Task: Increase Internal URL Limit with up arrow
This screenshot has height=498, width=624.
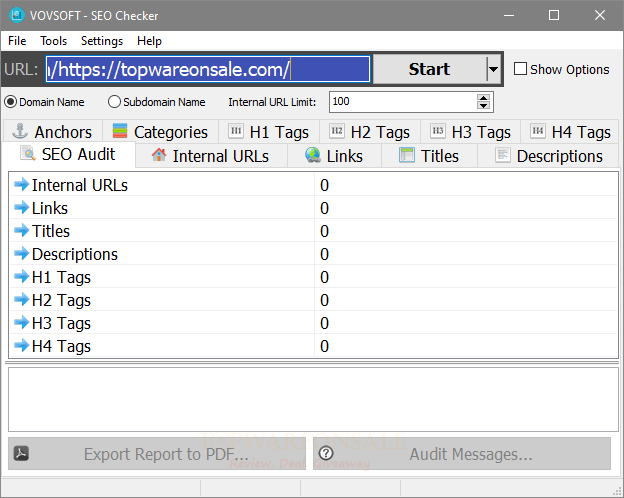Action: (x=484, y=98)
